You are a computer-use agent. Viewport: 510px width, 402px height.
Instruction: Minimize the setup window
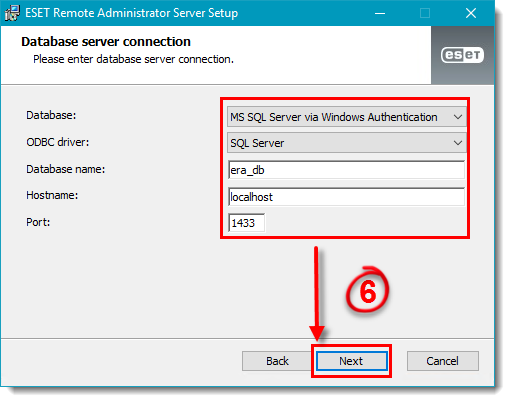click(380, 13)
